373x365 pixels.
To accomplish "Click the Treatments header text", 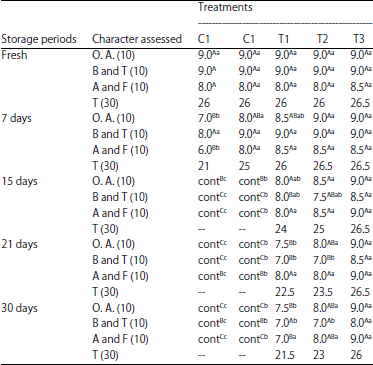I will (x=225, y=7).
